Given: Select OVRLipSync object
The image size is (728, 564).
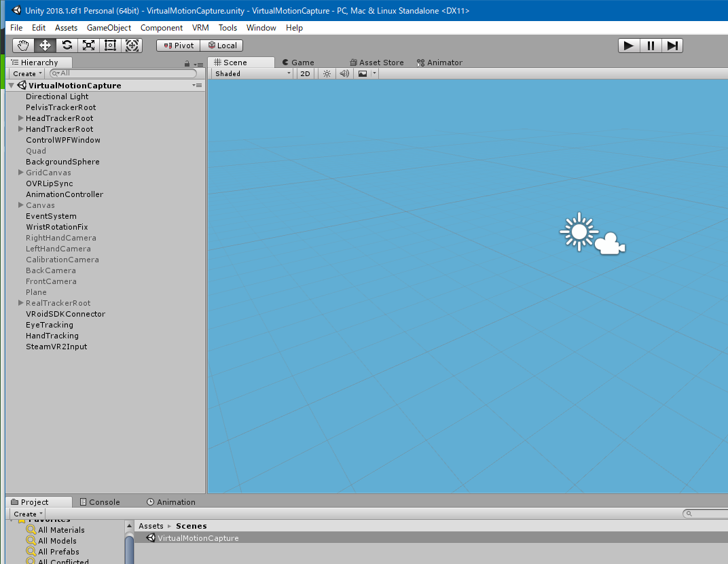Looking at the screenshot, I should tap(105, 183).
